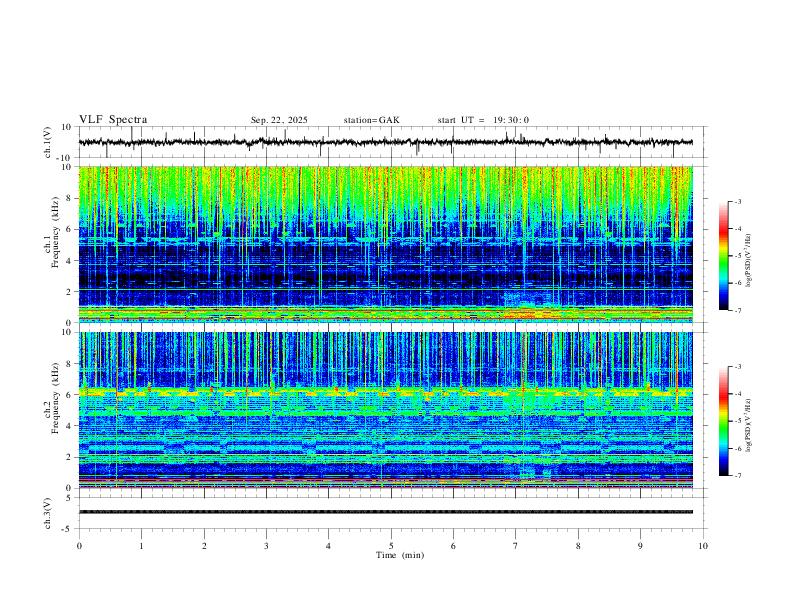Click the ch.1 voltage waveform trace

(385, 142)
